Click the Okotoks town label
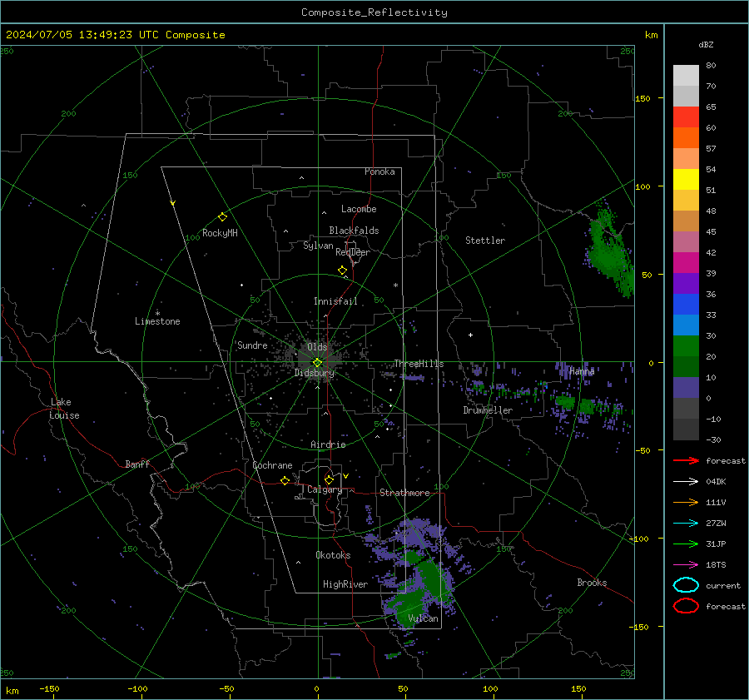Screen dimensions: 749x700 (333, 555)
